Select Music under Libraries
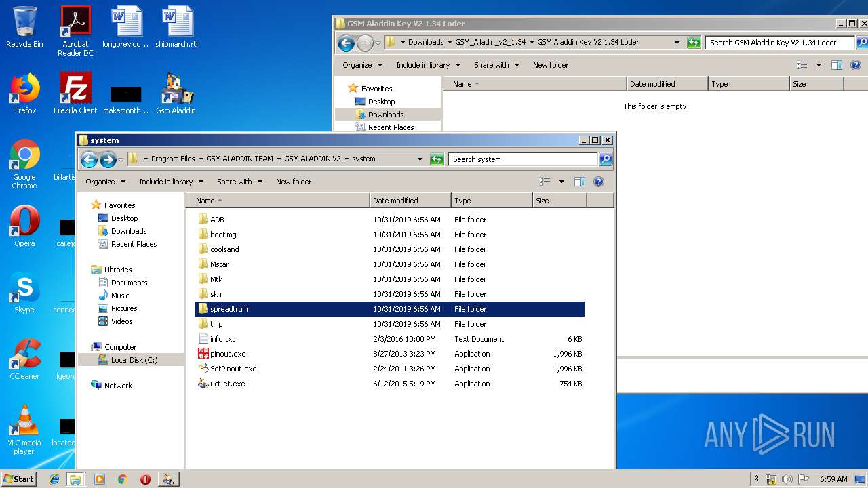Screen dimensions: 868x488 (x=120, y=296)
